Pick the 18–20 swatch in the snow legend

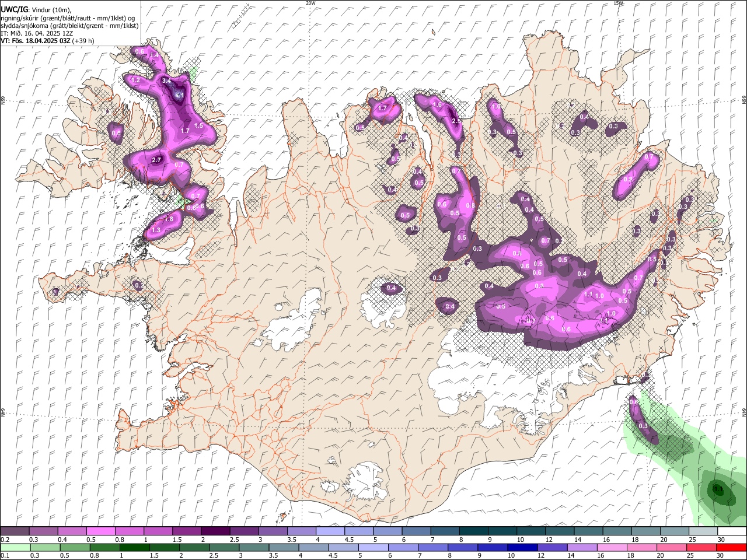645,531
